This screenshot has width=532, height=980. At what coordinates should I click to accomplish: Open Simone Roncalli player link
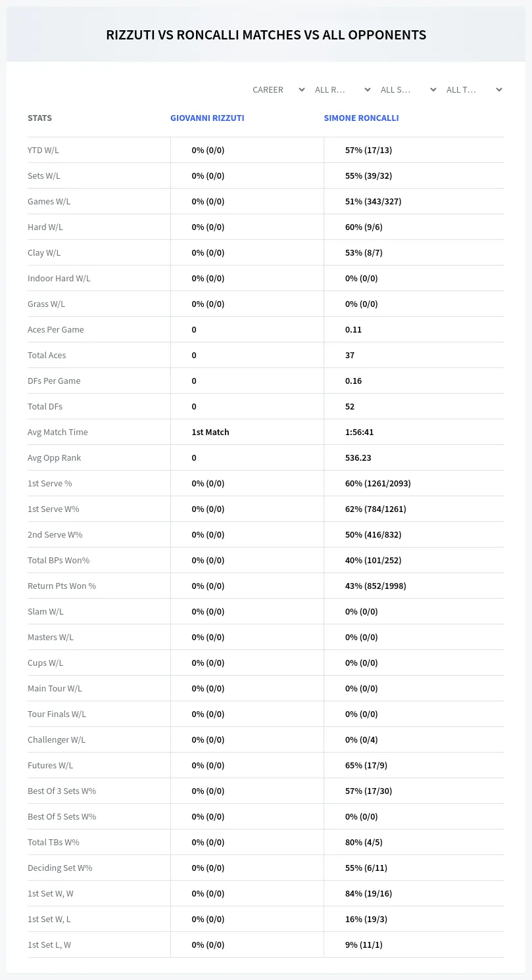(361, 118)
